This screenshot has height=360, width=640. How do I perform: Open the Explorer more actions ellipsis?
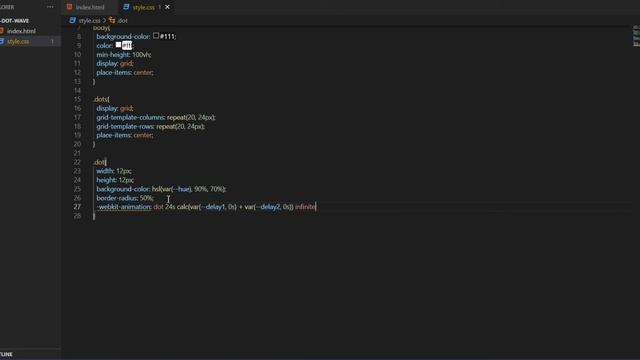50,7
